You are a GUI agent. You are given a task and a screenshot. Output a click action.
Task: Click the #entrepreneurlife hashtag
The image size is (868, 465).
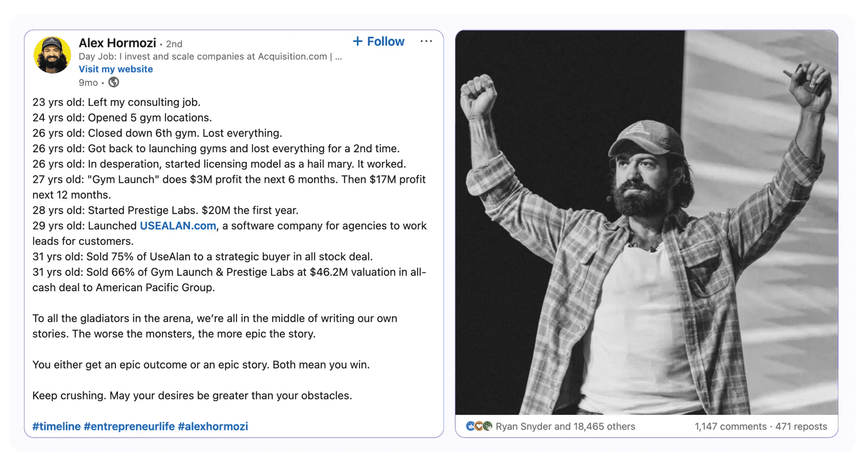pos(129,427)
